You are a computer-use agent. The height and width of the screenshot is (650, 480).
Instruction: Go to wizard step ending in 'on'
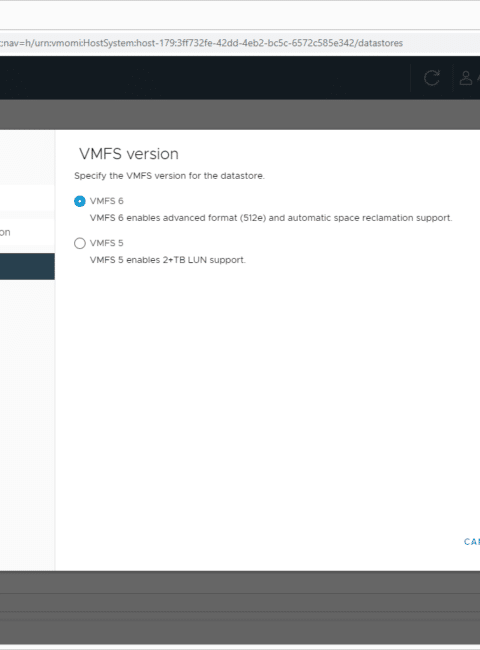[x=27, y=232]
